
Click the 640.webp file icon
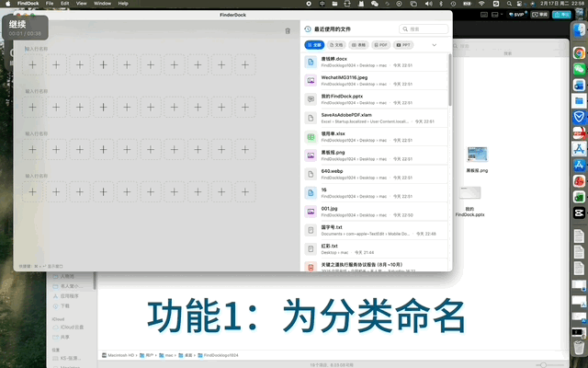(x=311, y=174)
